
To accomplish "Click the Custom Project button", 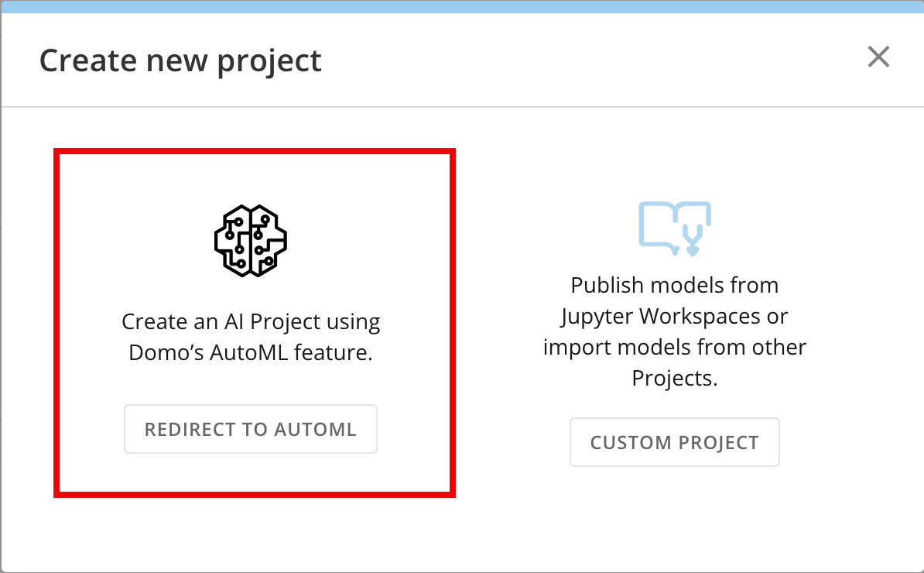I will tap(675, 442).
